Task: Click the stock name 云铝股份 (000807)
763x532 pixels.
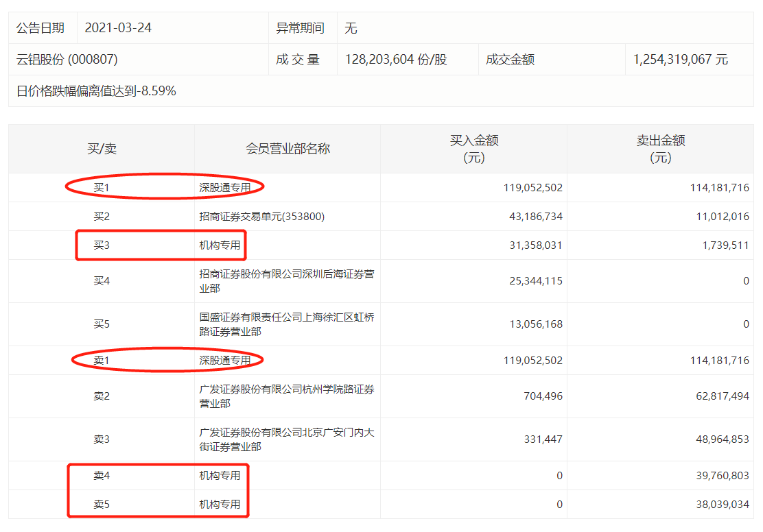Action: (67, 60)
